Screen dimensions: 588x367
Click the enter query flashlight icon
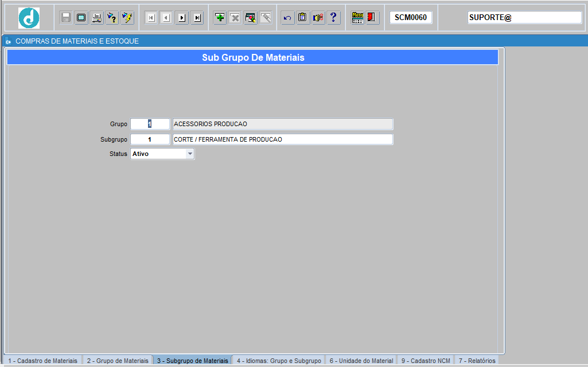point(112,18)
